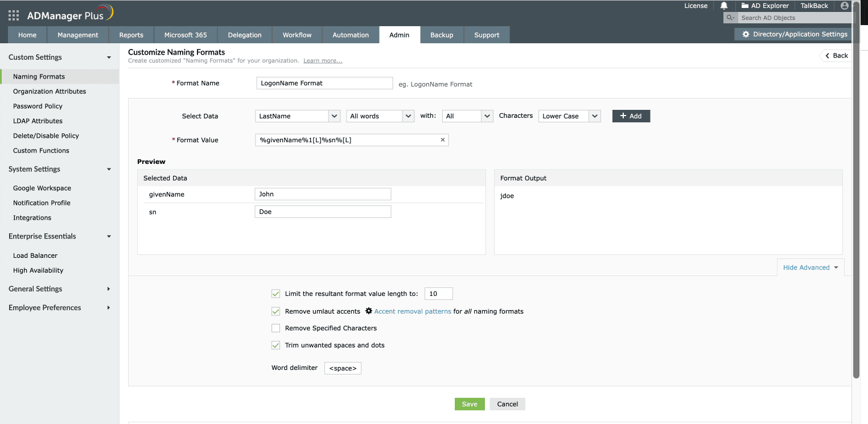Collapse the Custom Settings section
This screenshot has height=424, width=868.
109,57
